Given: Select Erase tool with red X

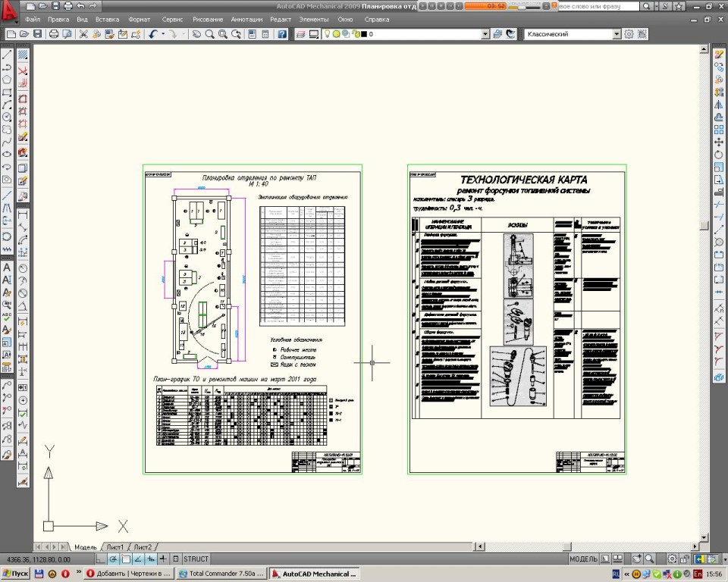Looking at the screenshot, I should 23,70.
